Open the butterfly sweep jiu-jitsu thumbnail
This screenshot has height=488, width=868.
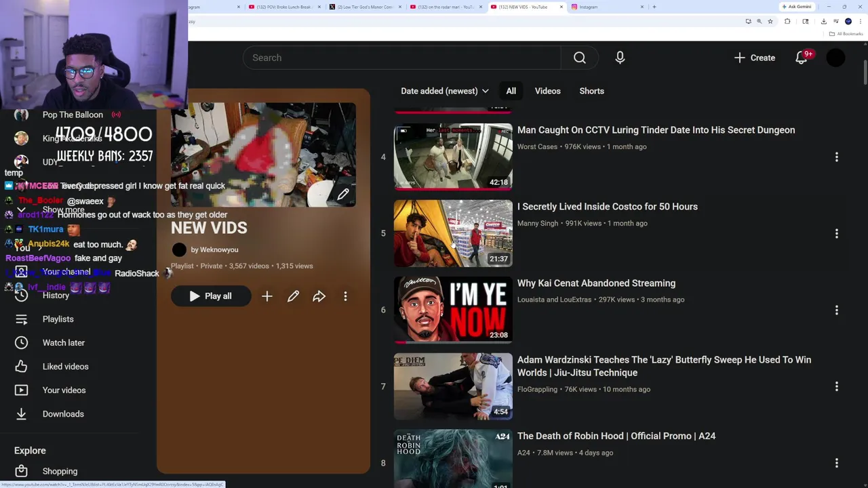[x=453, y=386]
